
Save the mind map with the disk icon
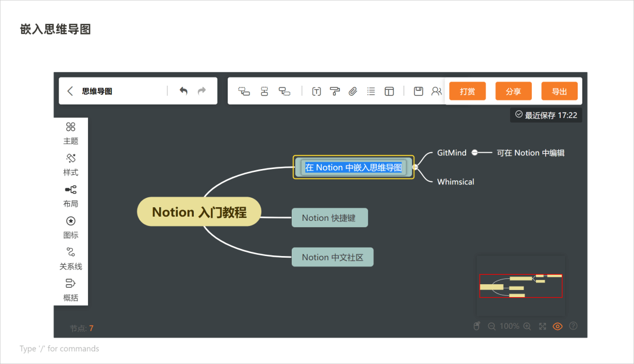[419, 92]
